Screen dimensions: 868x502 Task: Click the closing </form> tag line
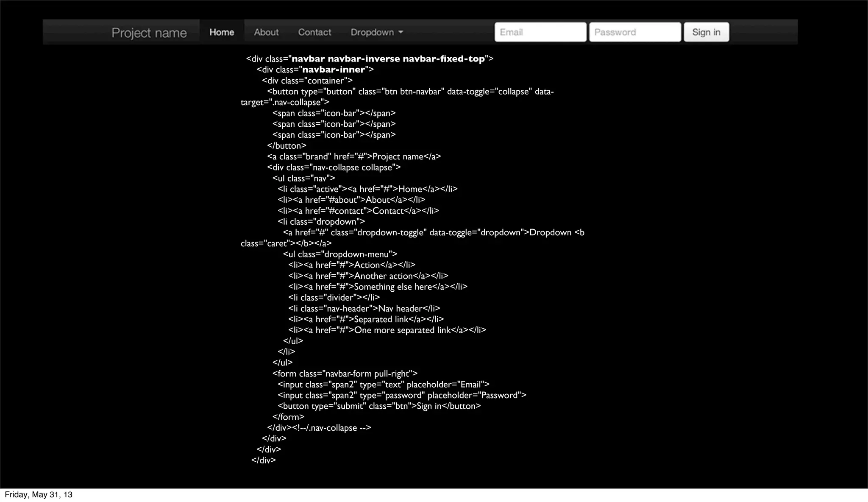pyautogui.click(x=288, y=417)
